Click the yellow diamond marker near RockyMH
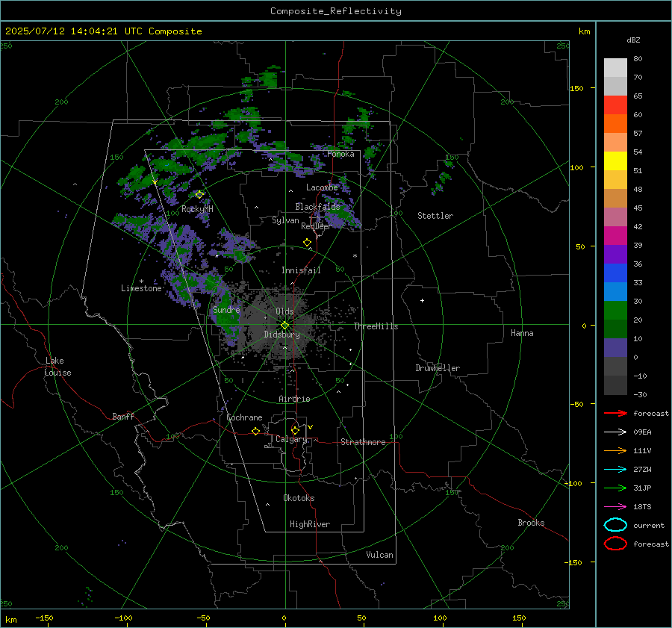 199,195
